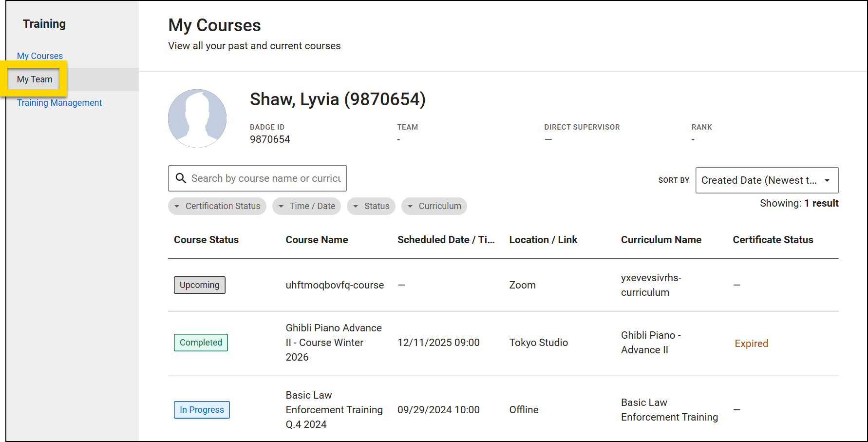Toggle the Created Date sort order
The width and height of the screenshot is (868, 442).
767,180
